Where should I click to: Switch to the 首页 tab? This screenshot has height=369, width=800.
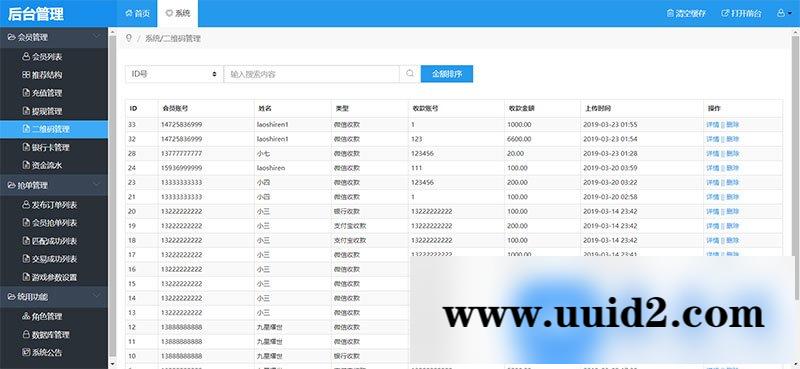[138, 14]
